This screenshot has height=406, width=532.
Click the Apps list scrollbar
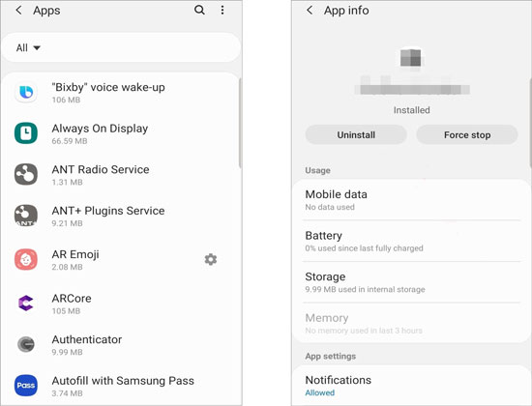click(x=240, y=123)
